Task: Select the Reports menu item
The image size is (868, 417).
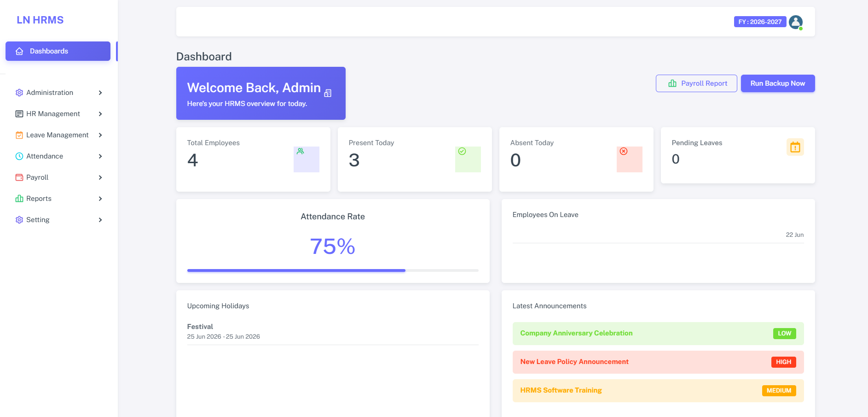Action: pyautogui.click(x=58, y=199)
